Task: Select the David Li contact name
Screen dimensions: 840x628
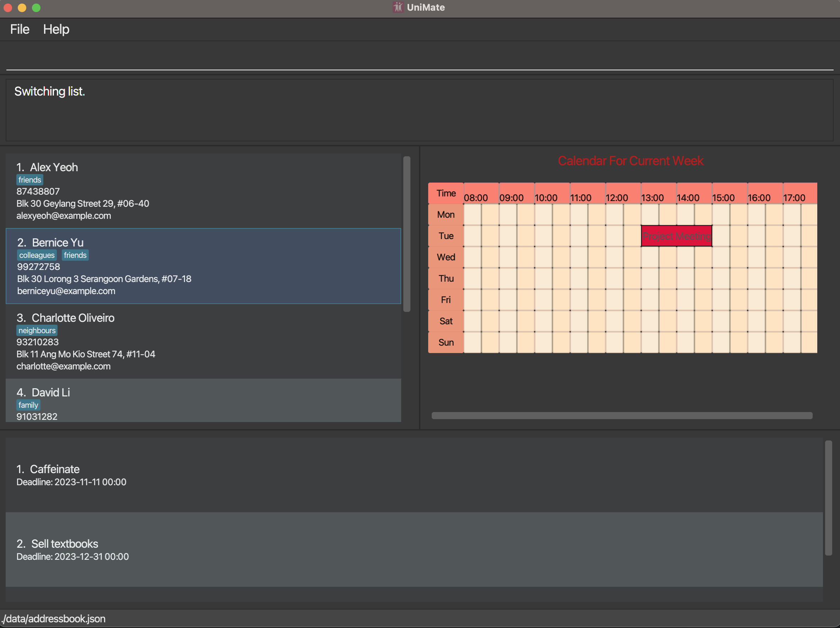Action: [50, 392]
